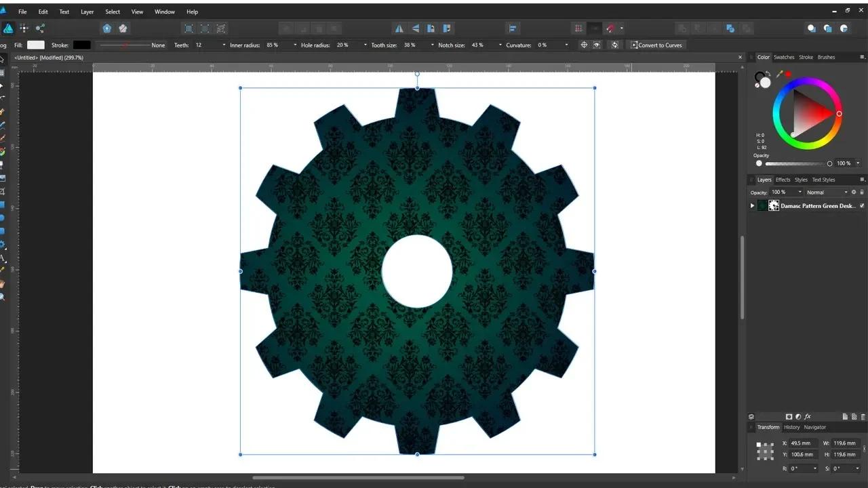Toggle the Show Rotation Center button
Image resolution: width=868 pixels, height=488 pixels.
click(584, 45)
